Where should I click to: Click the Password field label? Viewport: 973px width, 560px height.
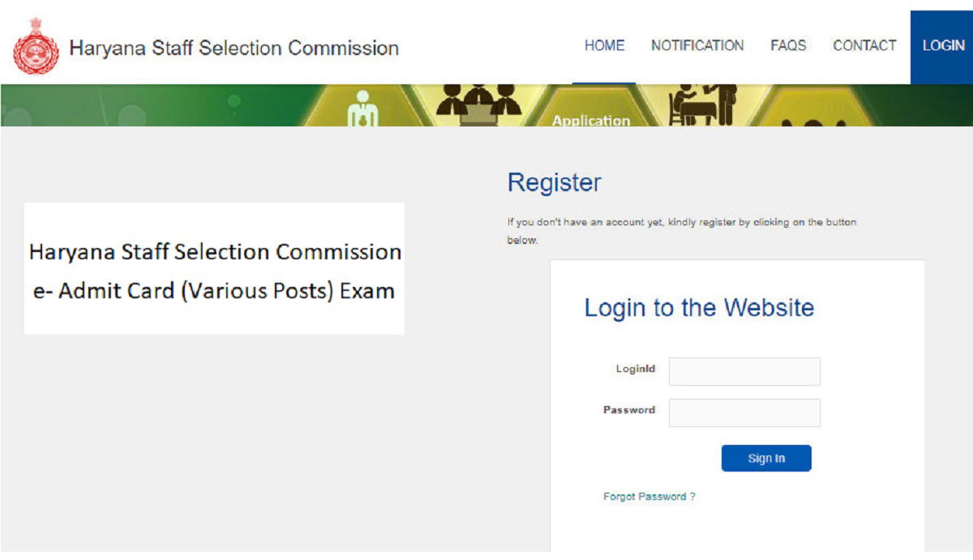628,410
